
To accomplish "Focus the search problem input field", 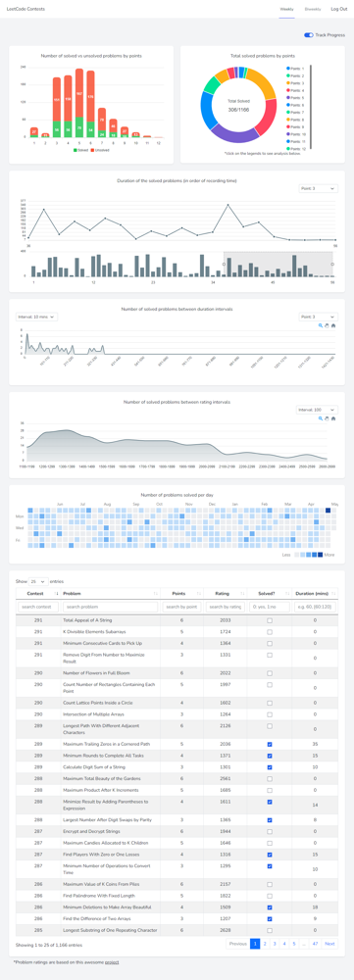I will coord(110,607).
